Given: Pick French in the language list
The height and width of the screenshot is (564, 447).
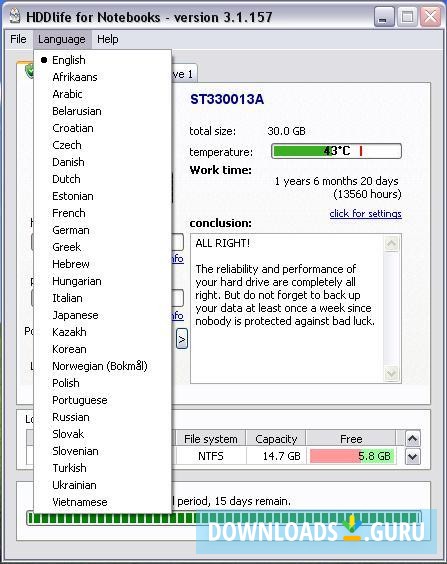Looking at the screenshot, I should pos(102,213).
